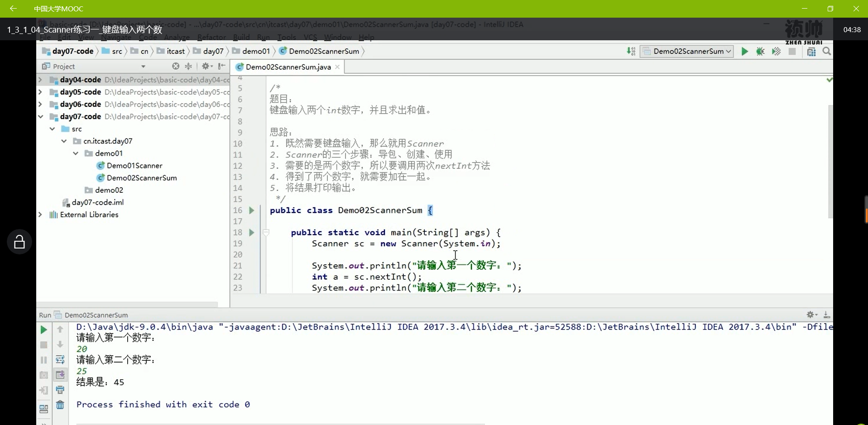
Task: Click src in the navigation bar
Action: coord(112,51)
